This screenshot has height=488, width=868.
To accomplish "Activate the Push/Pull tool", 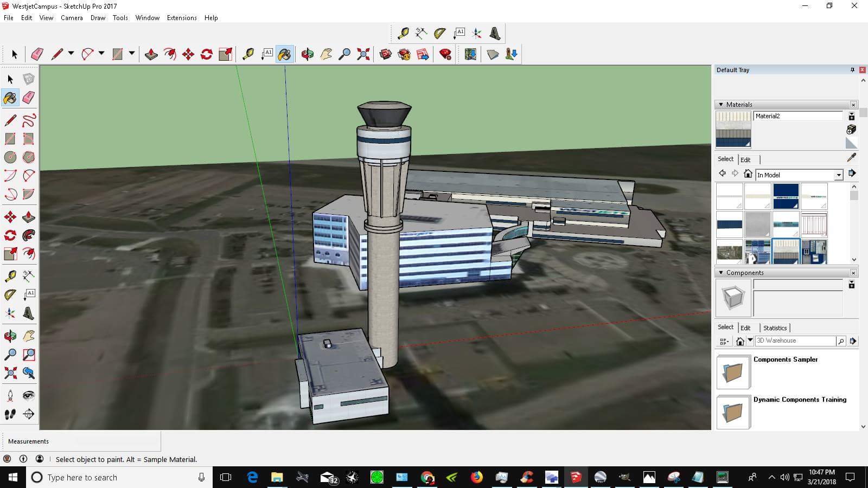I will pos(150,53).
